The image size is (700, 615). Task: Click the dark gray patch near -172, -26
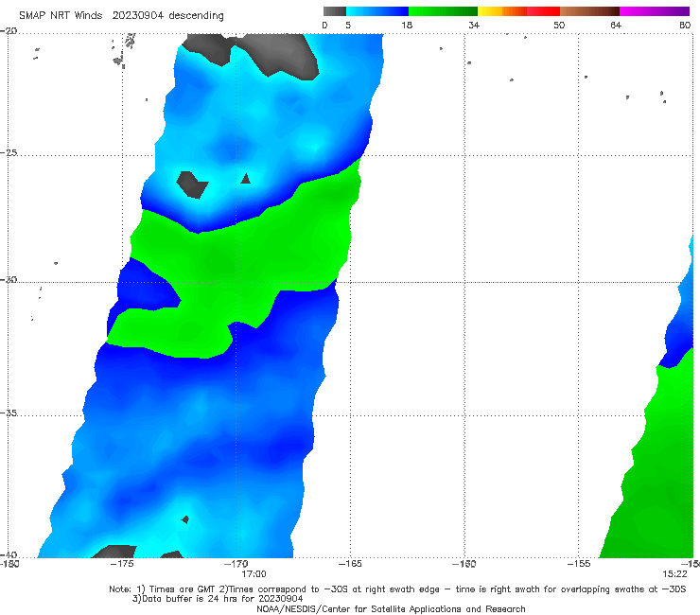click(192, 184)
